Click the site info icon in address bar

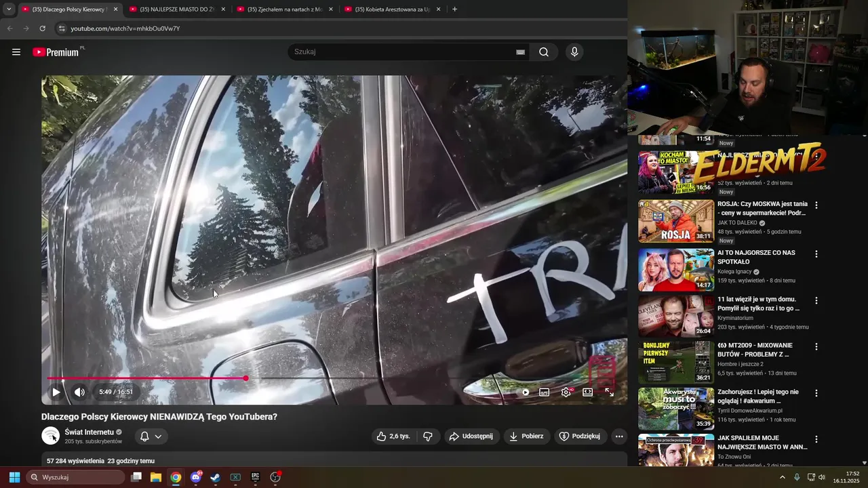click(61, 28)
